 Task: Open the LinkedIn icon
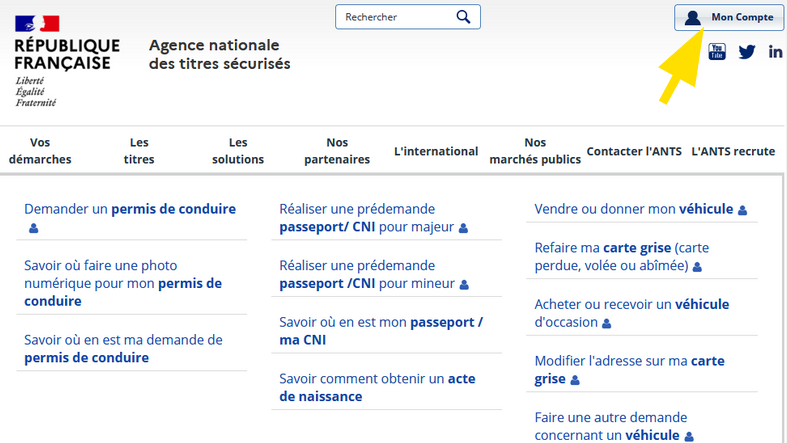pos(775,52)
